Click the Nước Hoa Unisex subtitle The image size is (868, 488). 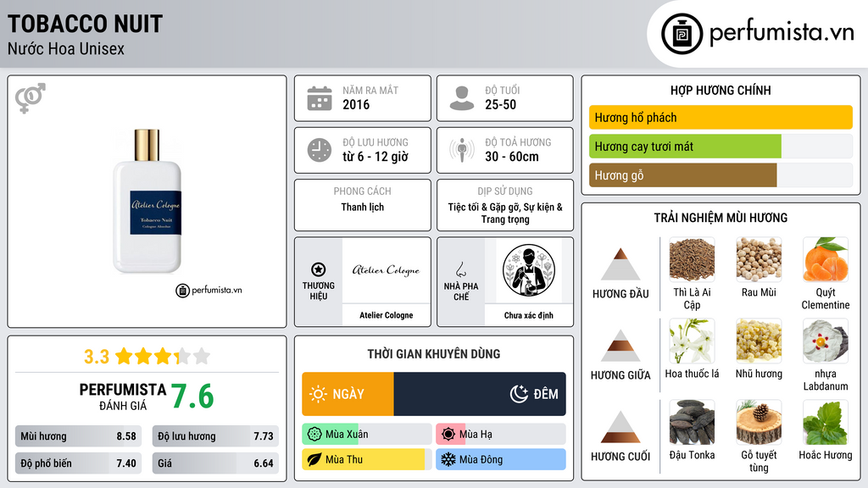coord(66,49)
